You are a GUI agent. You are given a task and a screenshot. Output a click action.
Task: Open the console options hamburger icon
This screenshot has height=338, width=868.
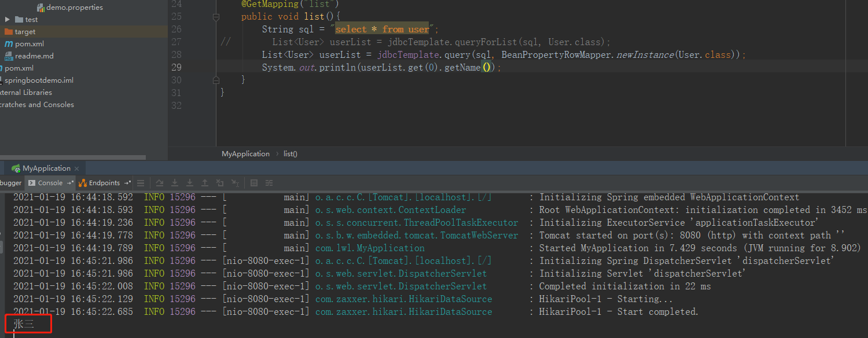click(x=141, y=183)
